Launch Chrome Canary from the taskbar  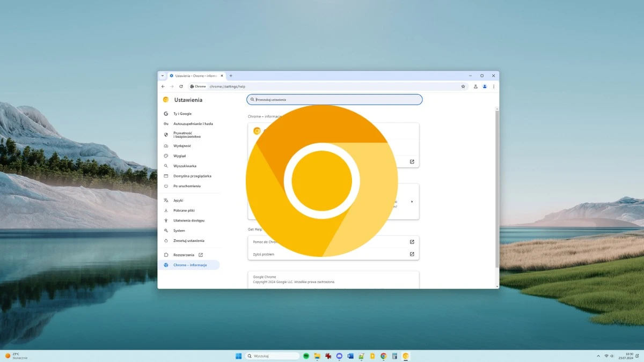point(406,356)
